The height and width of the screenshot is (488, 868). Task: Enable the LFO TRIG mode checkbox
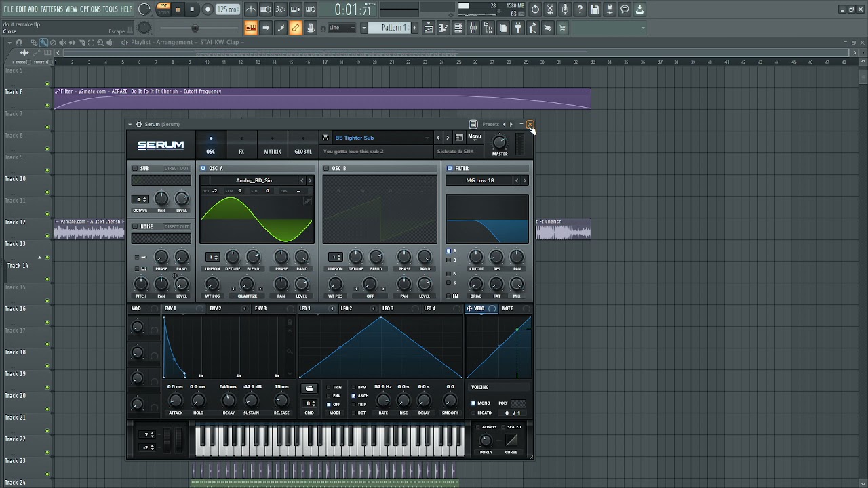pyautogui.click(x=329, y=388)
